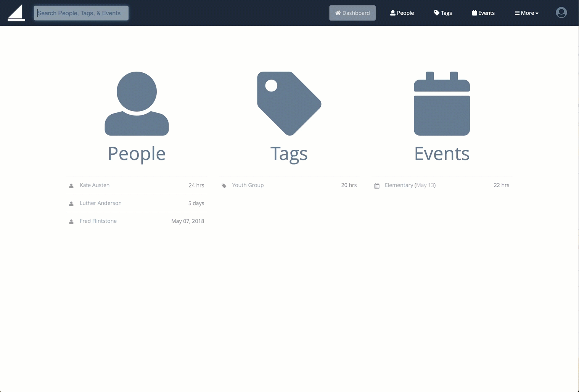The width and height of the screenshot is (579, 392).
Task: Click the tag icon beside Youth Group
Action: (224, 186)
